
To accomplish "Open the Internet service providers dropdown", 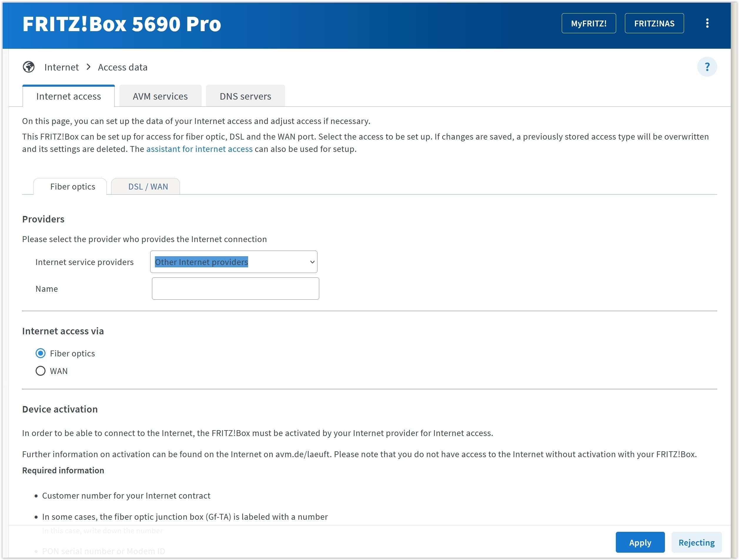I will (234, 262).
